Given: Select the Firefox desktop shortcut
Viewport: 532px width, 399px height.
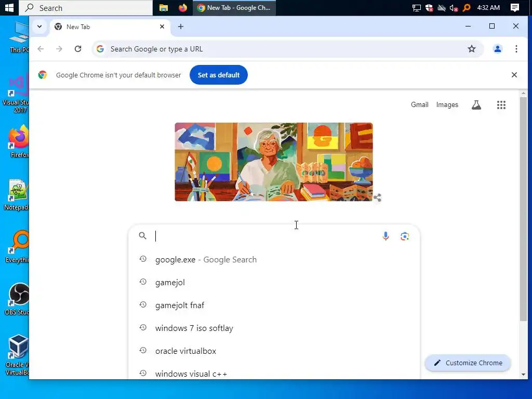Looking at the screenshot, I should click(x=18, y=141).
